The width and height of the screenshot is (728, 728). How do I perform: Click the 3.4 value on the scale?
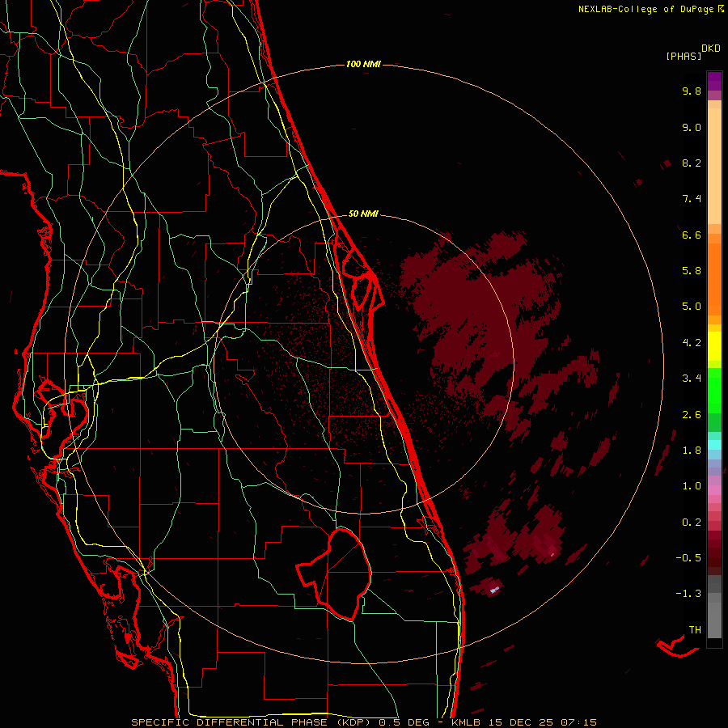692,379
